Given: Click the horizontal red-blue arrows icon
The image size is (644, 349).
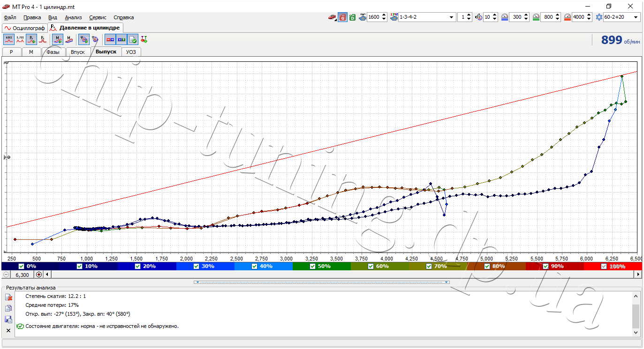Looking at the screenshot, I should [110, 40].
